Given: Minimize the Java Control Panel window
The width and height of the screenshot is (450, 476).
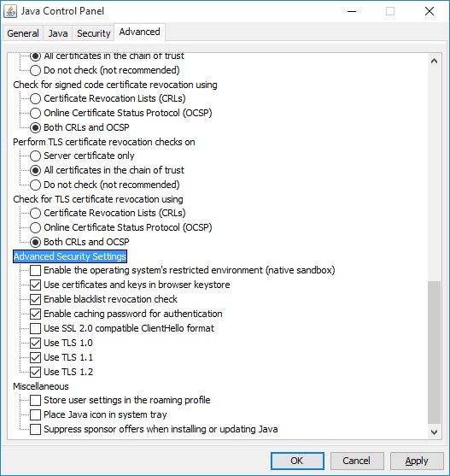Looking at the screenshot, I should click(x=352, y=11).
